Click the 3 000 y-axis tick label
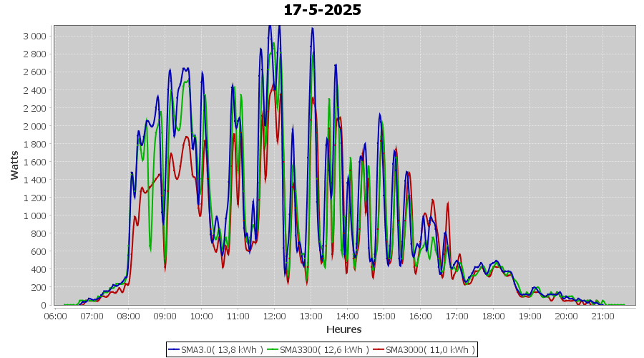Viewport: 644px width, 358px height. [x=35, y=37]
